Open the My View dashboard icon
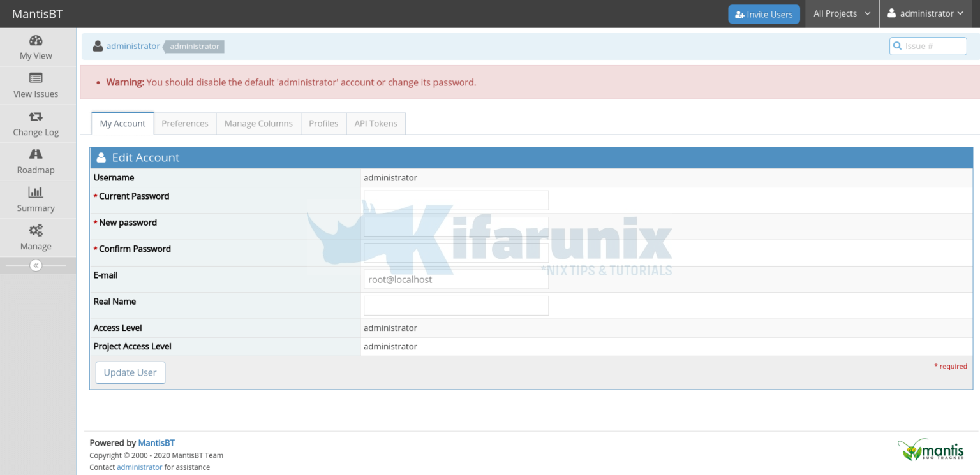Viewport: 980px width, 475px height. pos(36,41)
